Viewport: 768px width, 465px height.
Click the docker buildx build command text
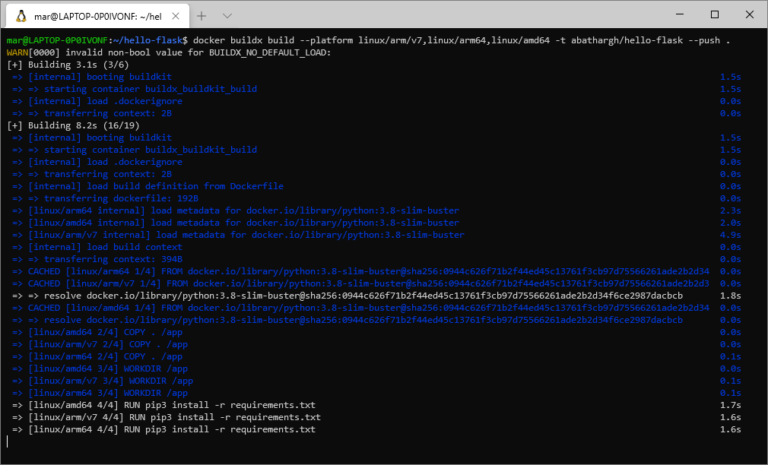coord(400,40)
